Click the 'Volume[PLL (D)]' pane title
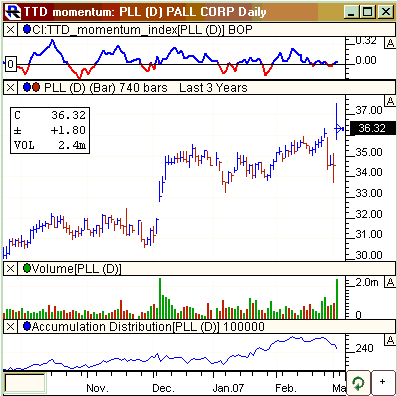 click(76, 269)
